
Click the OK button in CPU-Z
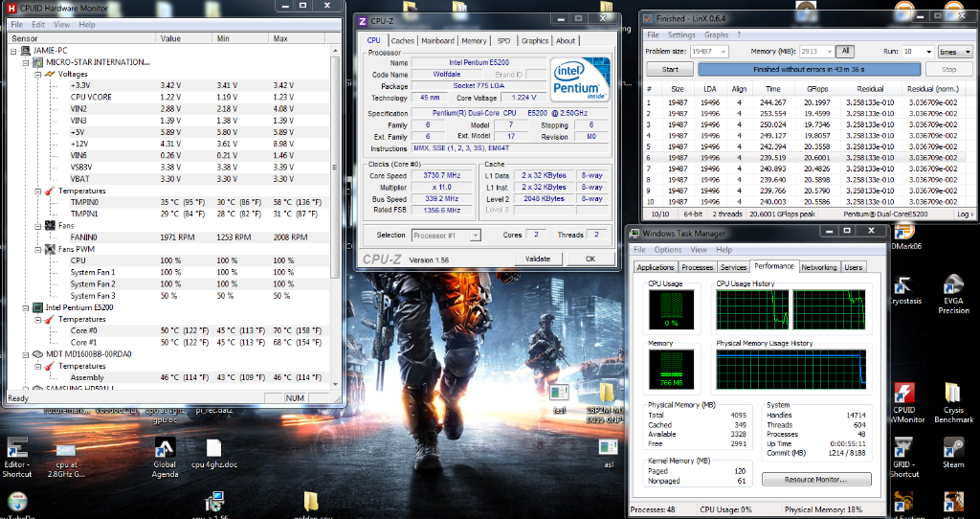tap(590, 259)
